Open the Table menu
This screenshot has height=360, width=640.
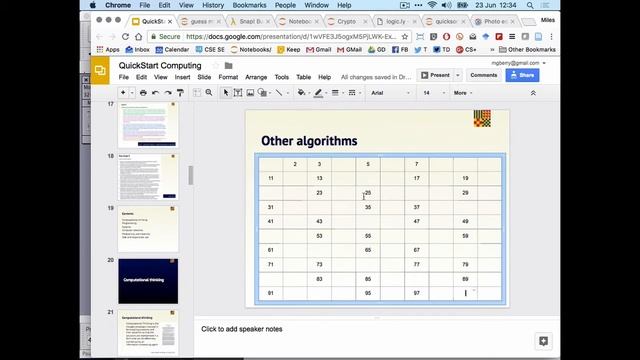(303, 77)
